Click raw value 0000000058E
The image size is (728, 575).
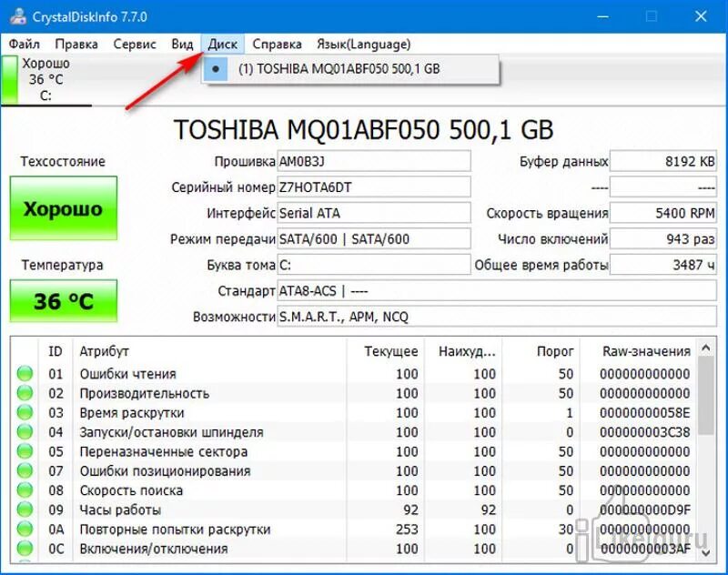point(644,412)
